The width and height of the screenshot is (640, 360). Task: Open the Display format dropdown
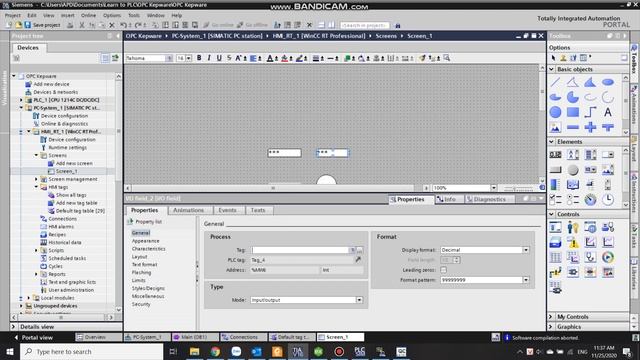(x=526, y=250)
